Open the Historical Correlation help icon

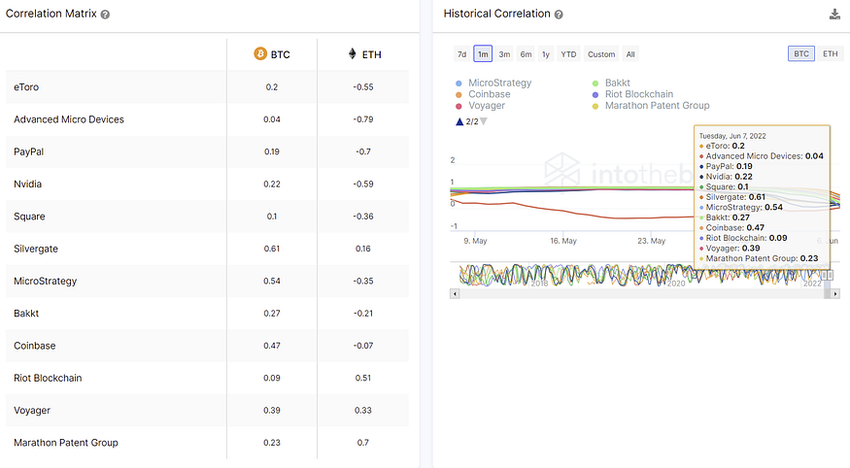pos(558,15)
